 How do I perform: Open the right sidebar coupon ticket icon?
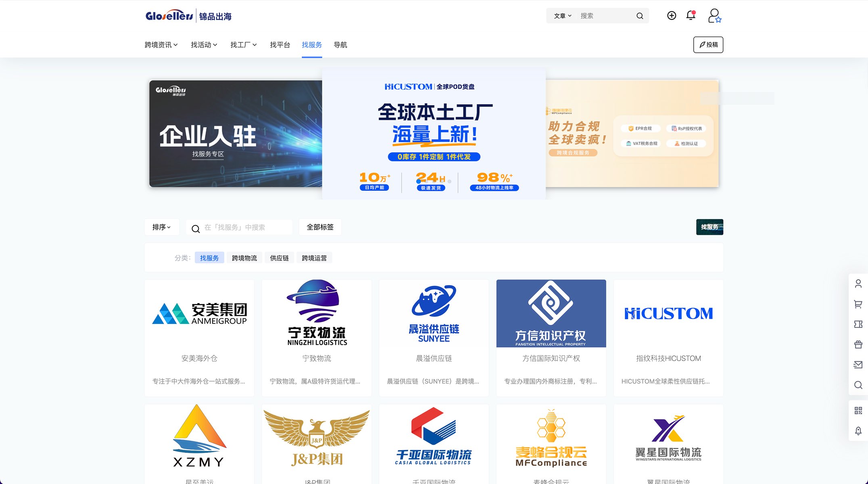858,324
